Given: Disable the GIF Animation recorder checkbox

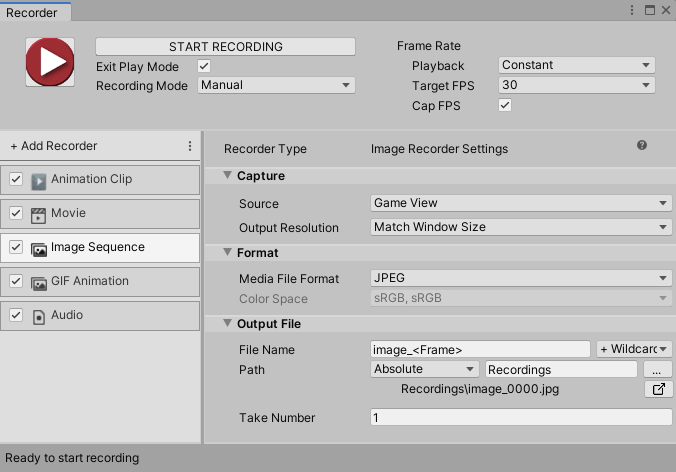Looking at the screenshot, I should (16, 281).
